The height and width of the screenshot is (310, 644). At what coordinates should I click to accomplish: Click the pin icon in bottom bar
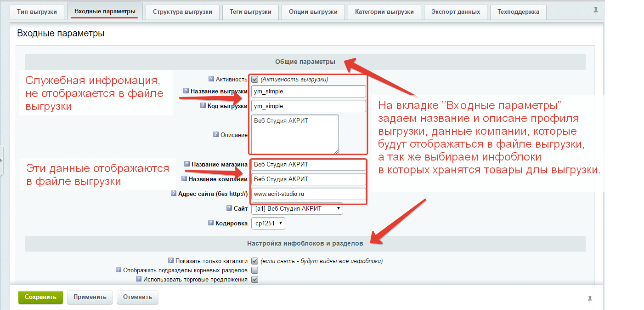(x=590, y=299)
